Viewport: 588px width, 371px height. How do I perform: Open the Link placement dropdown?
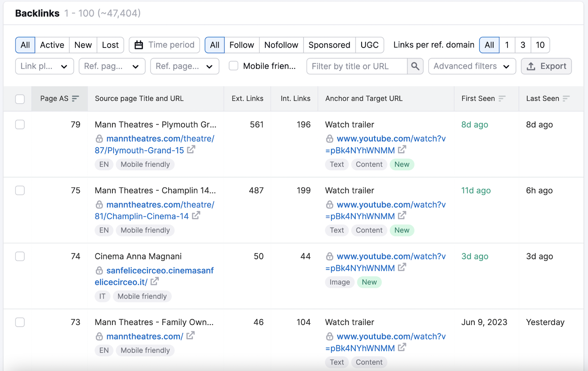44,66
